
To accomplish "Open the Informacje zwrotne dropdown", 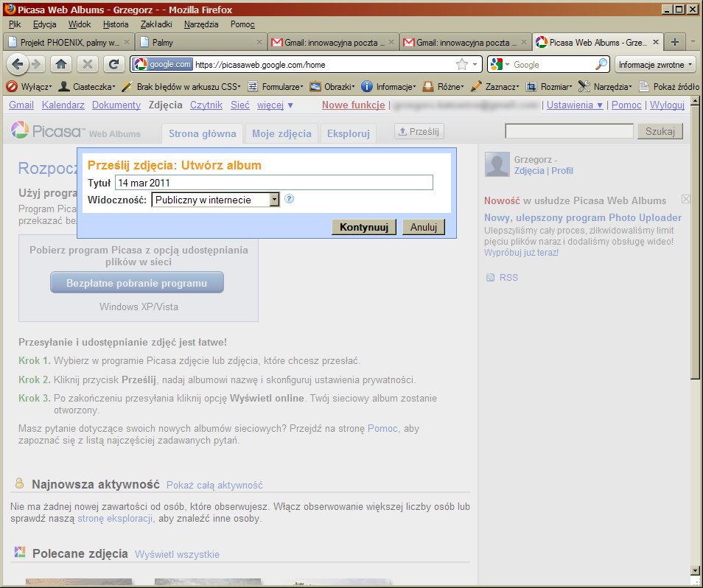I will 655,65.
